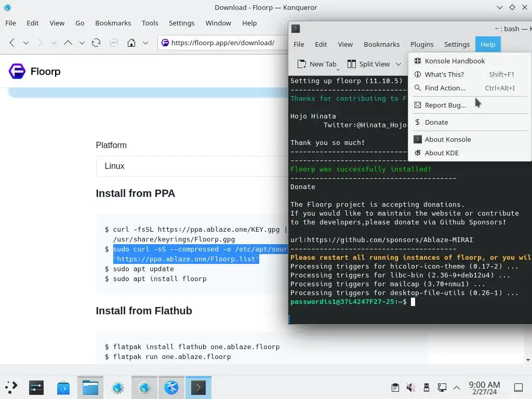Click the first globe browser taskbar icon

tap(118, 388)
